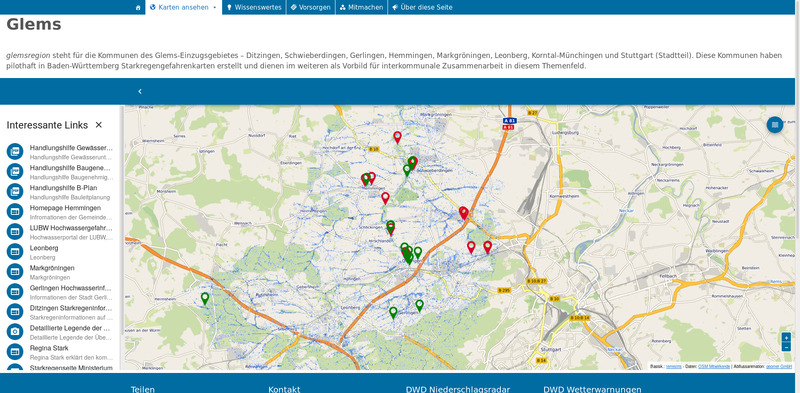Zoom in the map with plus button
The width and height of the screenshot is (800, 393).
786,337
